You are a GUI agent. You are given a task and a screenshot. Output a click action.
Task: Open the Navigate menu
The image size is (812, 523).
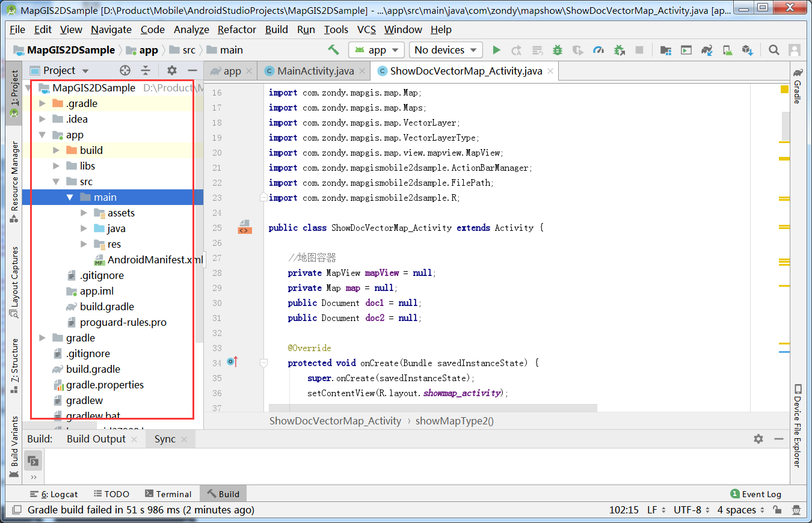coord(111,29)
